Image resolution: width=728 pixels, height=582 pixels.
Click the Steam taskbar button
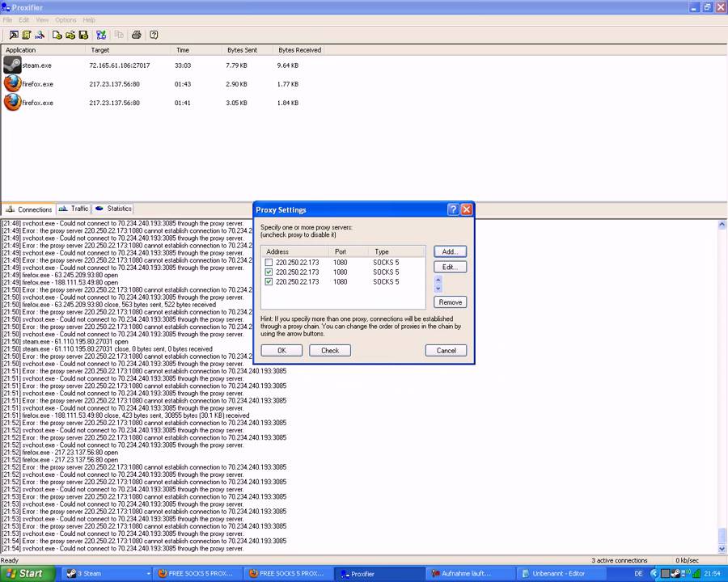coord(107,574)
